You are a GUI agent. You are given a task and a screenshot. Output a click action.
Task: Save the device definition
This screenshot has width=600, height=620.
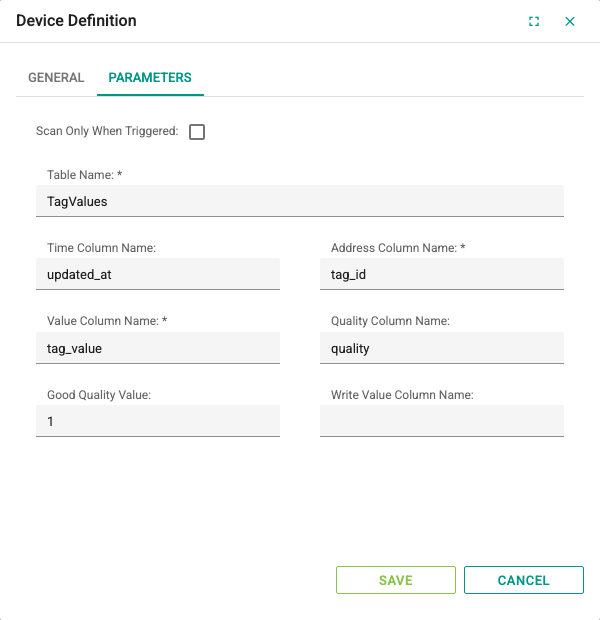click(x=396, y=580)
